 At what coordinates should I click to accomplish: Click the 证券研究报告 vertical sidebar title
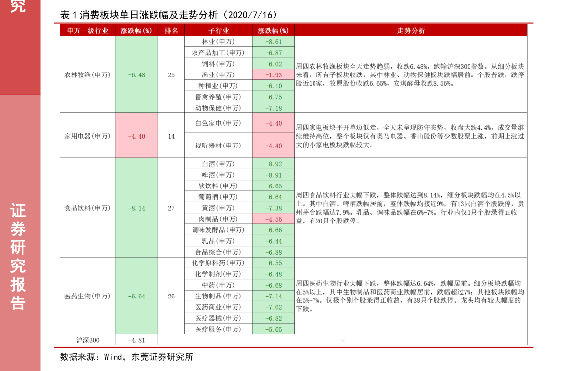[x=18, y=257]
